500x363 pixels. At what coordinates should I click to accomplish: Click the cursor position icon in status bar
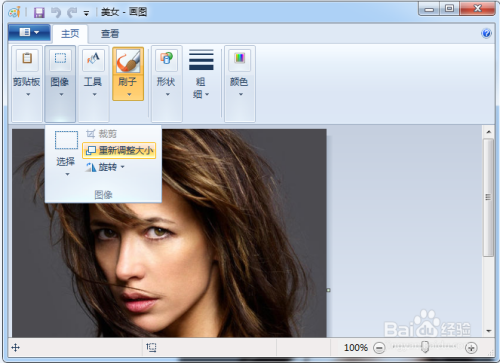click(16, 348)
